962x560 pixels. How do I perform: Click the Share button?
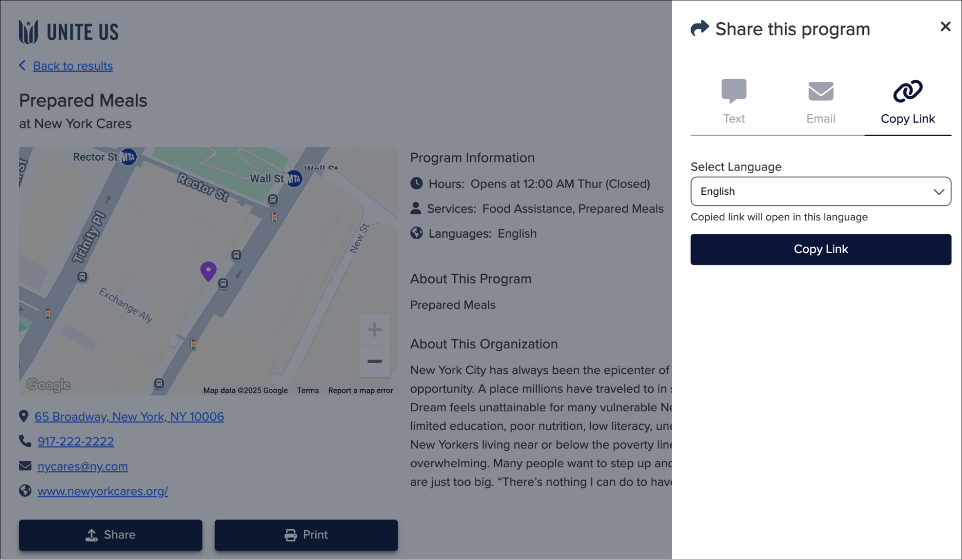pos(110,535)
